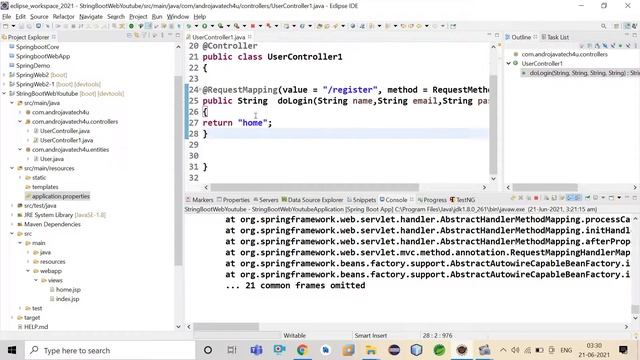Click the New file toolbar icon
The width and height of the screenshot is (640, 360).
pyautogui.click(x=6, y=26)
